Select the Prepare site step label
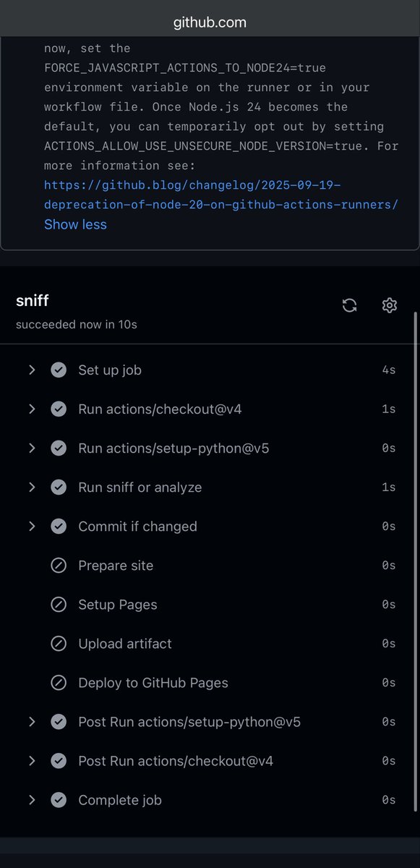This screenshot has height=868, width=420. pos(116,566)
